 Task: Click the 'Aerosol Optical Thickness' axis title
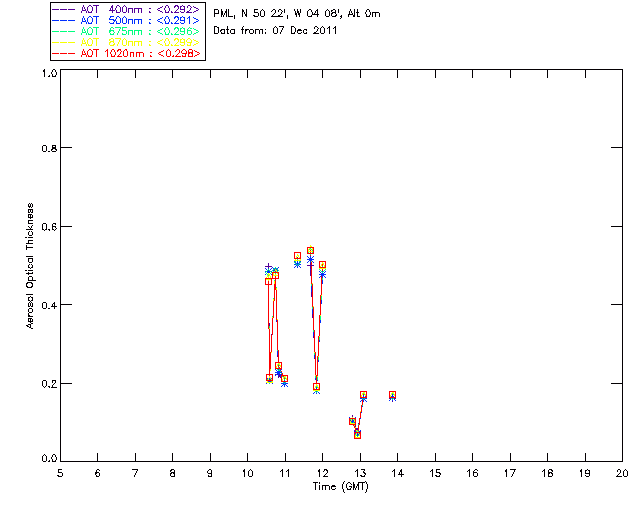point(30,266)
